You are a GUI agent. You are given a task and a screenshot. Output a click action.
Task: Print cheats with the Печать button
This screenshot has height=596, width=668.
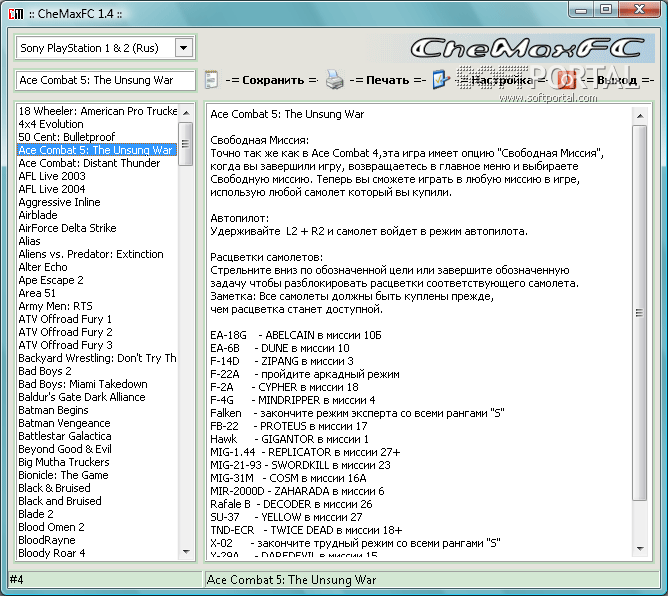(x=388, y=80)
